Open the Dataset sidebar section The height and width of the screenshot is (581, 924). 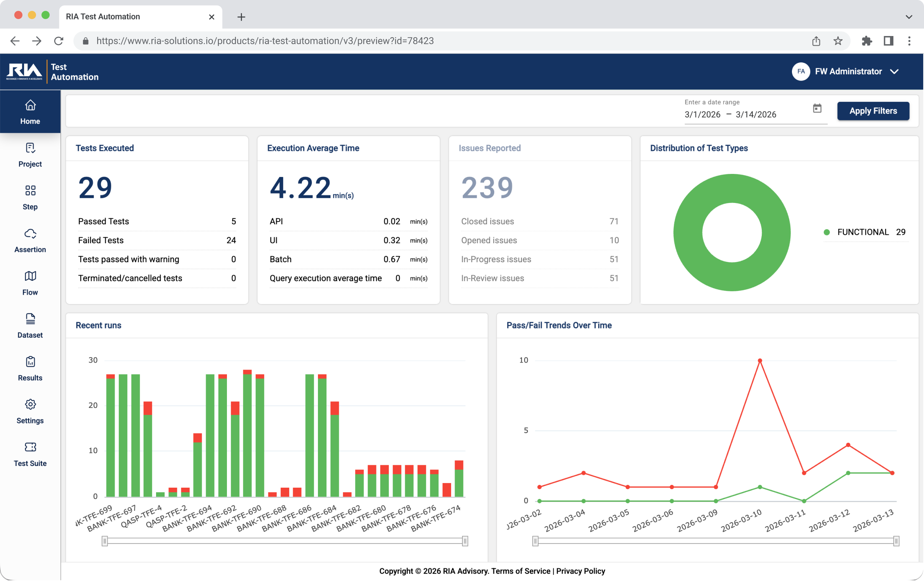click(x=30, y=326)
